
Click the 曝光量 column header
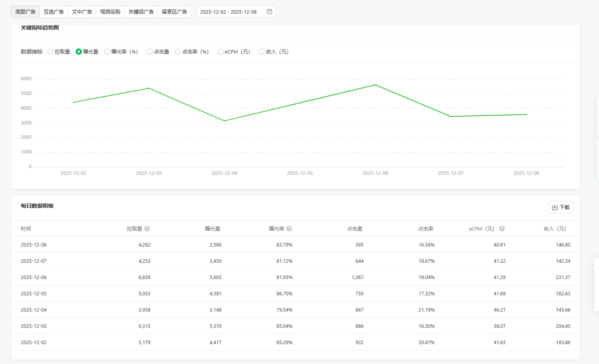pyautogui.click(x=213, y=229)
